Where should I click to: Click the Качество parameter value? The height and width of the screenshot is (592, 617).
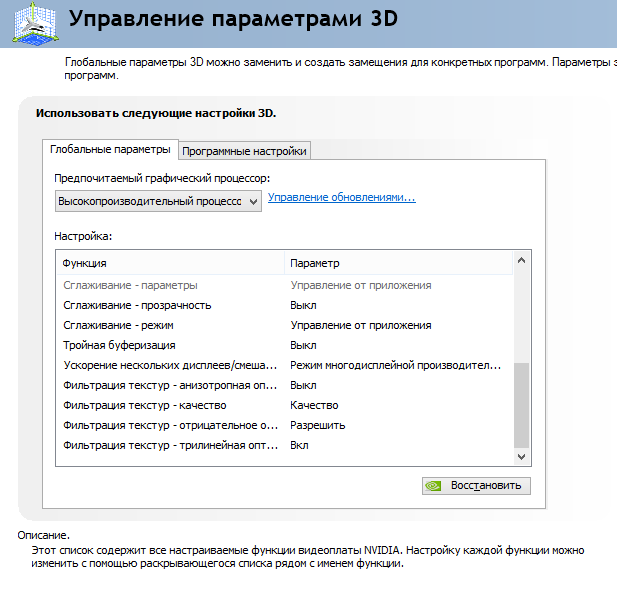(314, 405)
